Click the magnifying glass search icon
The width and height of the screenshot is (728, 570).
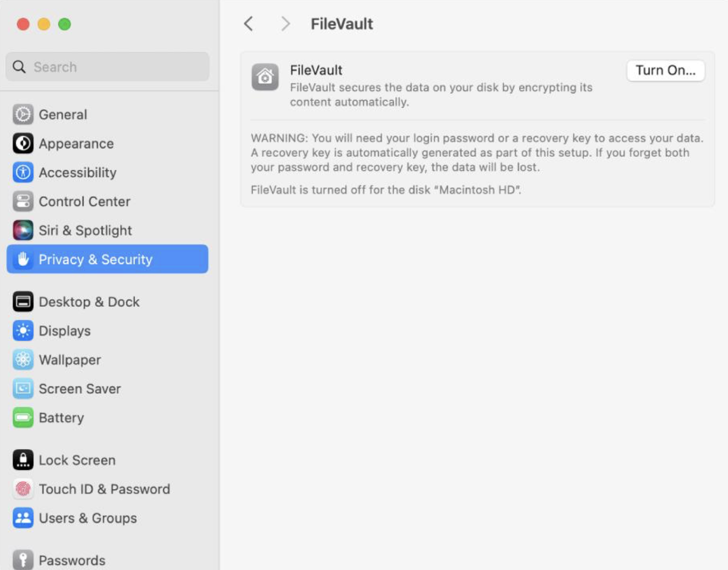(19, 67)
